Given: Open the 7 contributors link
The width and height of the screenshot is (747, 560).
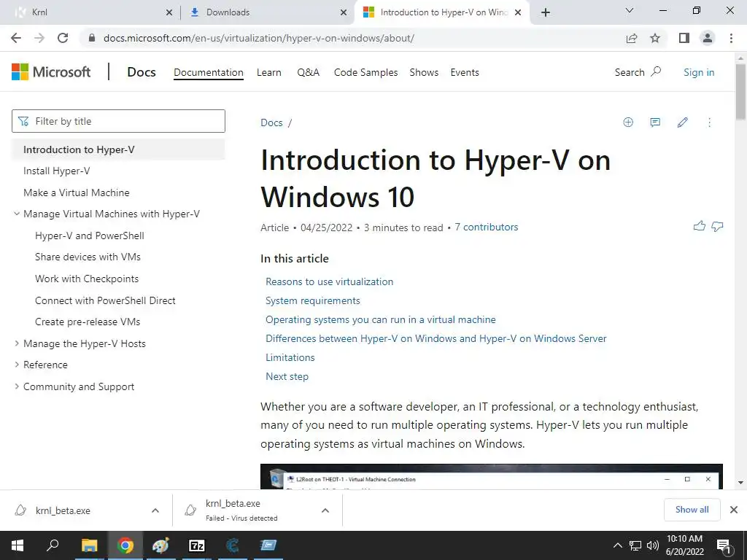Looking at the screenshot, I should coord(486,227).
